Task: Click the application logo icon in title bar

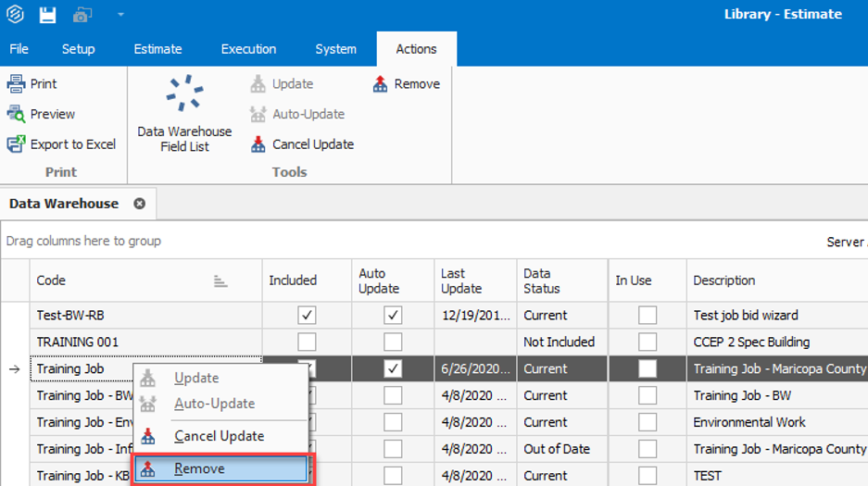Action: pos(16,15)
